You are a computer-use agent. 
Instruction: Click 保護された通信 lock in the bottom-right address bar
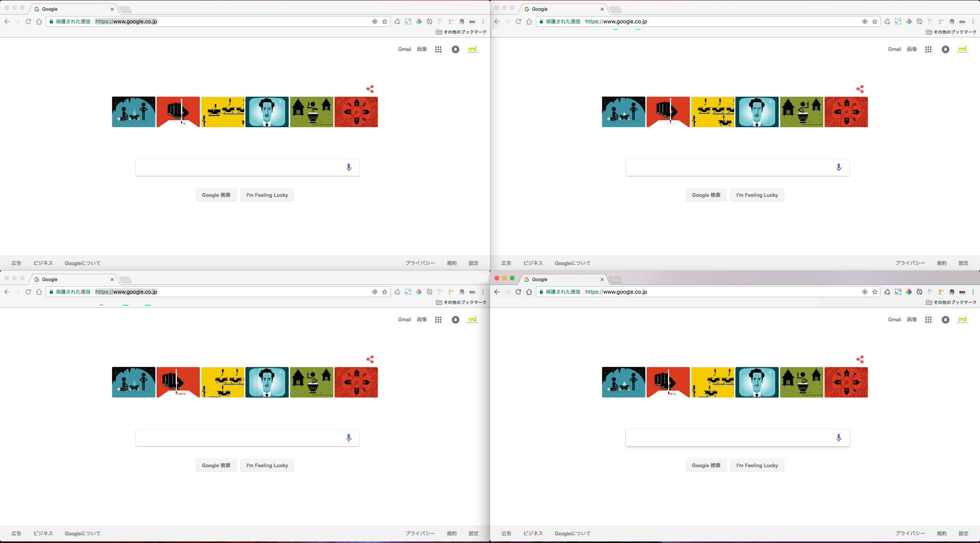(560, 292)
